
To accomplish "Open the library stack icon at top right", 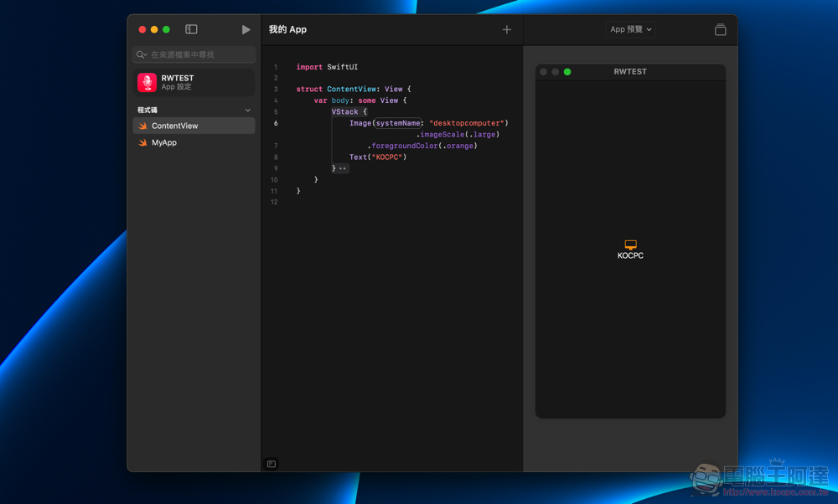I will point(720,29).
